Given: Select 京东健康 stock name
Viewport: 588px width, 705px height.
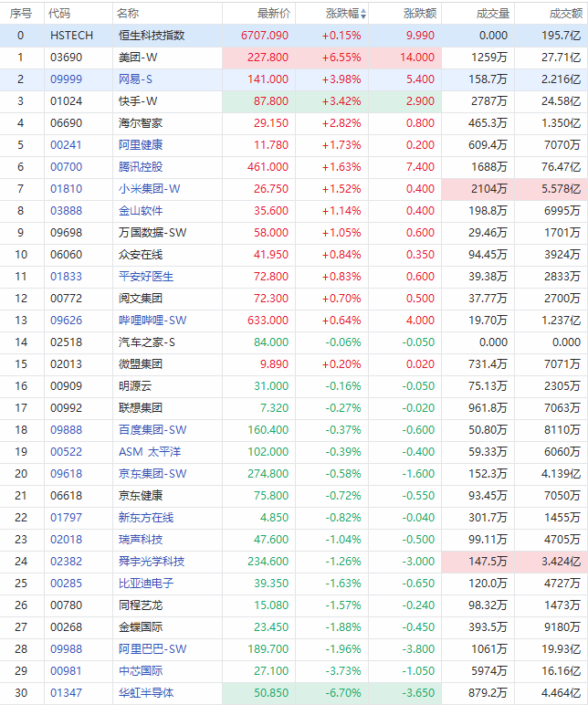Looking at the screenshot, I should point(141,496).
